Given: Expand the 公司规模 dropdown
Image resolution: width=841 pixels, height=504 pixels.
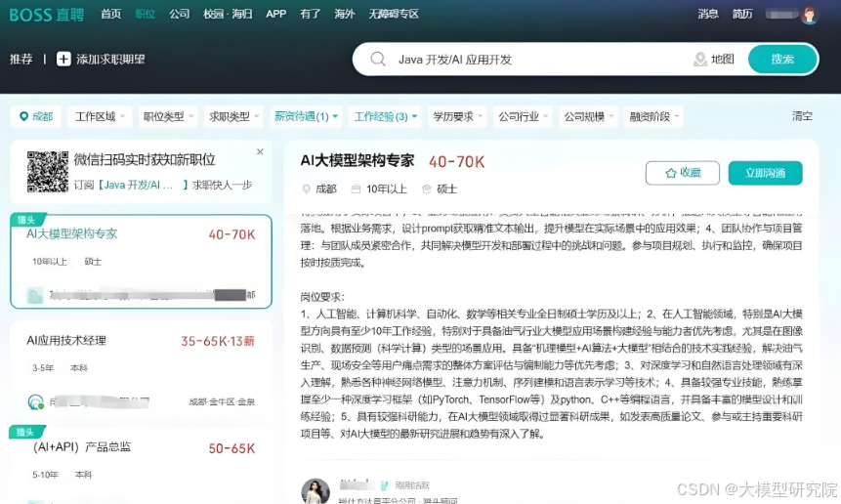Looking at the screenshot, I should coord(588,116).
